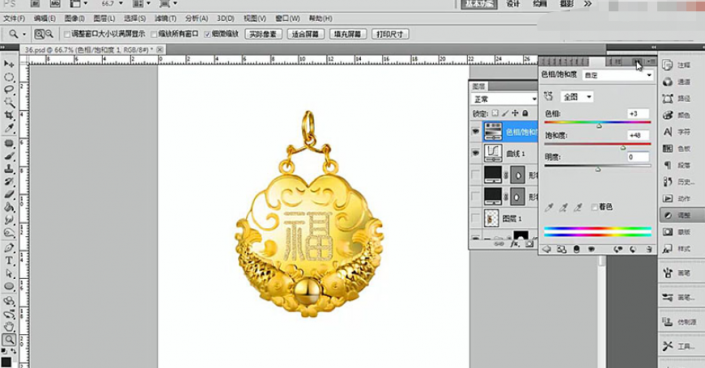Screen dimensions: 705x368
Task: Select the Eraser tool
Action: [9, 195]
